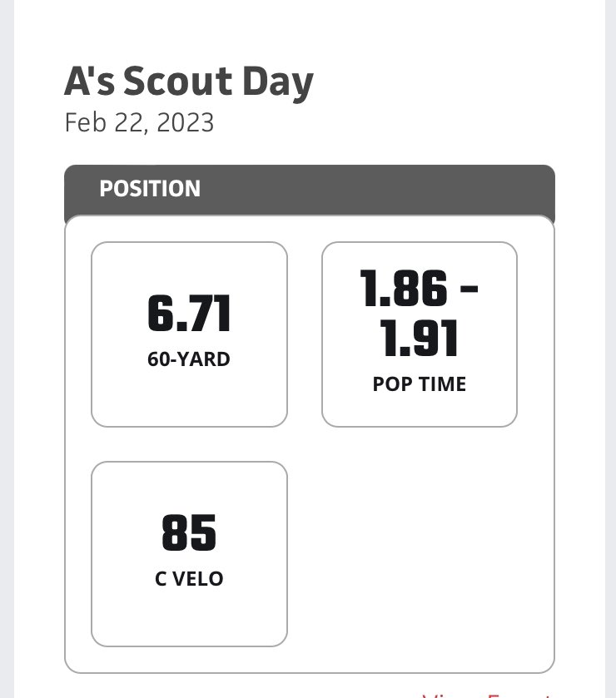Click the 60-YARD label
Viewport: 616px width, 698px height.
tap(189, 359)
